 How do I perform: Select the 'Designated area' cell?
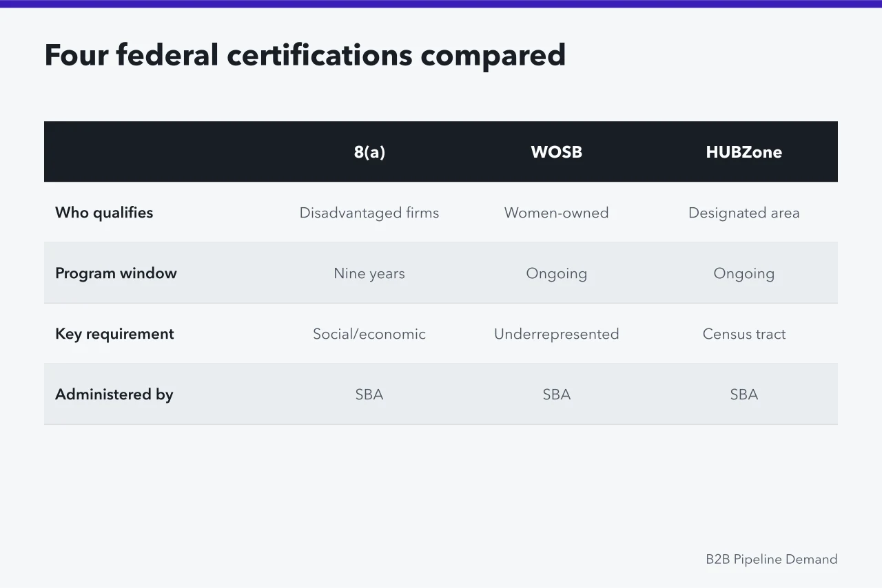click(744, 213)
